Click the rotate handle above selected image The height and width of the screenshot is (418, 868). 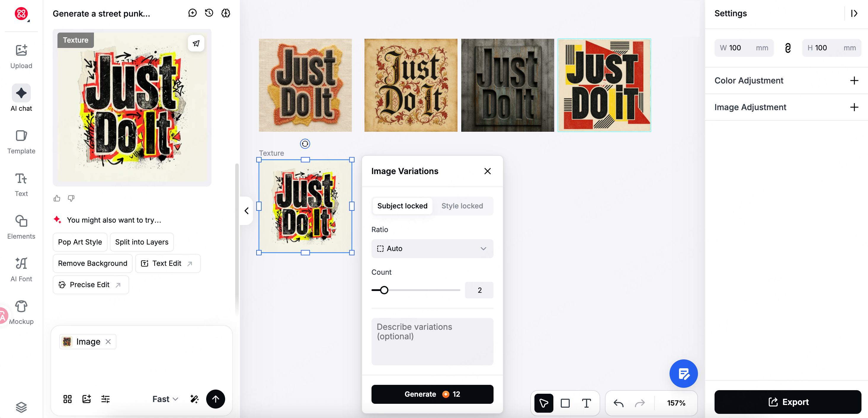(x=305, y=144)
